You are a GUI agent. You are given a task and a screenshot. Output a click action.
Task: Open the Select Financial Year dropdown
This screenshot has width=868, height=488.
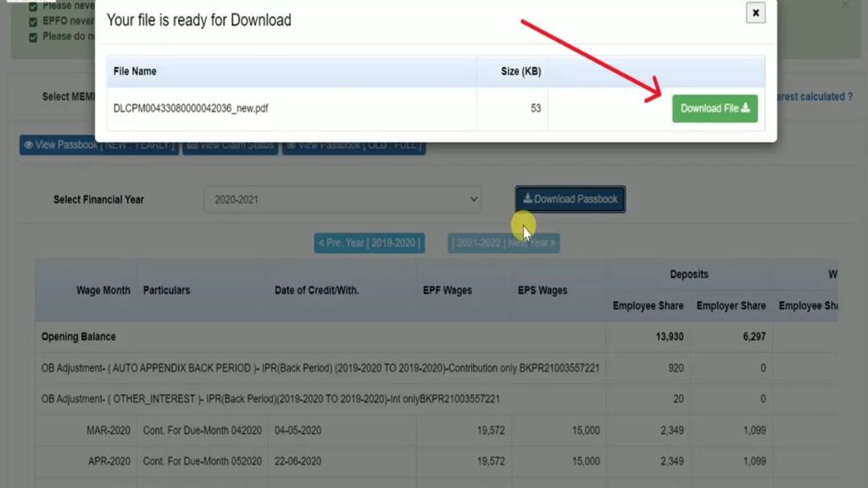[x=342, y=199]
